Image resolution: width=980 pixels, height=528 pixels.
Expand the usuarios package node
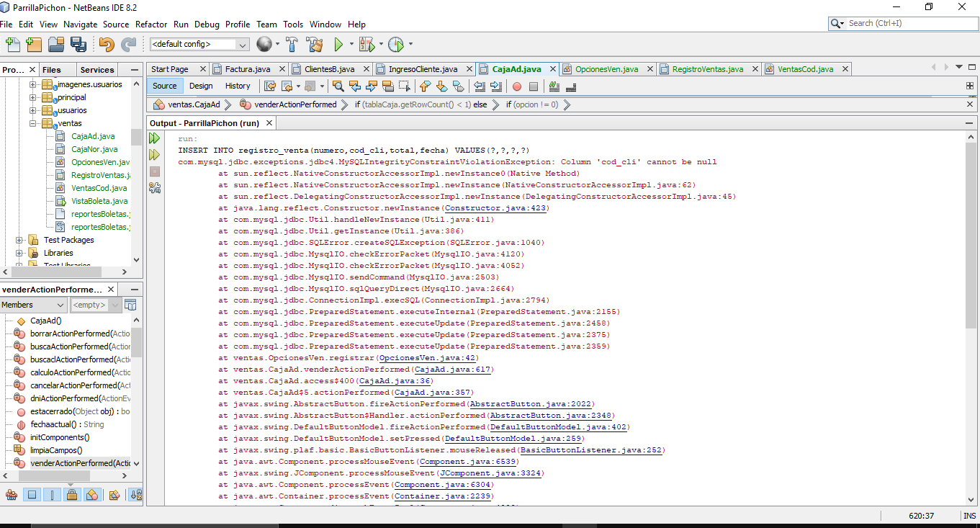[32, 110]
